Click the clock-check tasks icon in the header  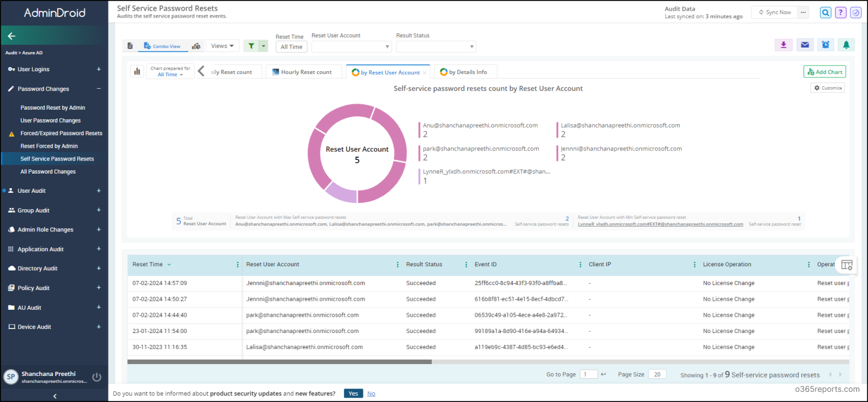[x=856, y=12]
